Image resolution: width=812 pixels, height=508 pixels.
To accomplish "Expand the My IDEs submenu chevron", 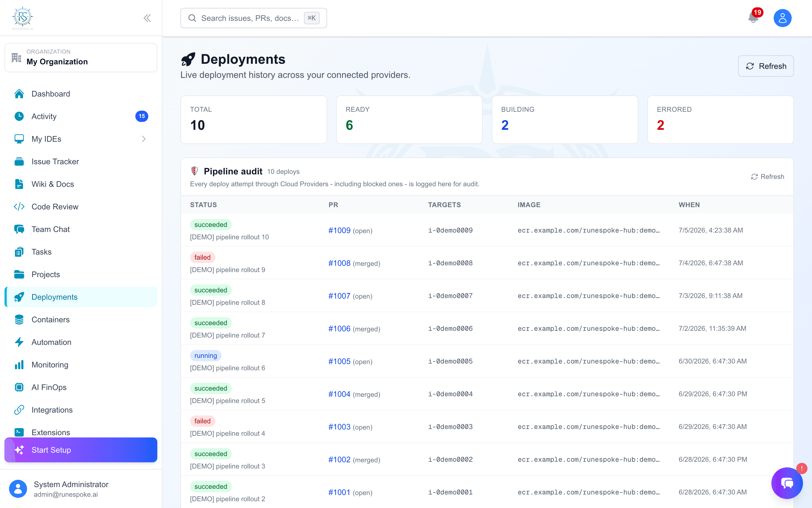I will click(x=144, y=139).
